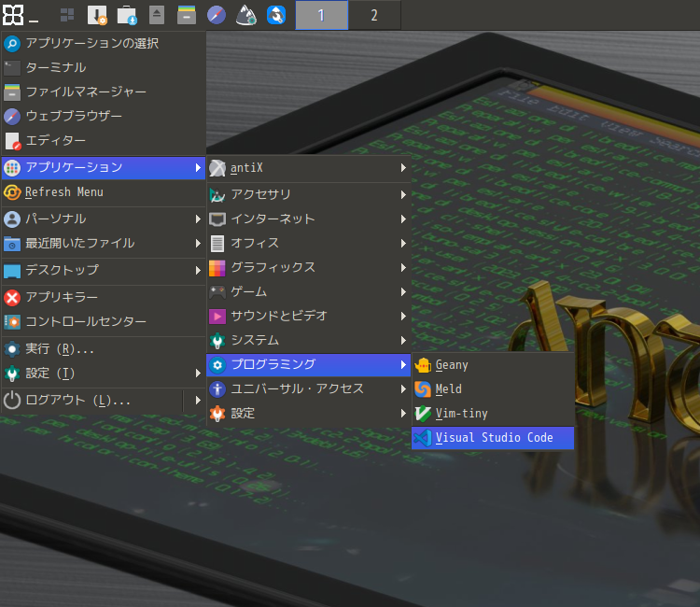
Task: Click the アプリキラー red X icon
Action: click(12, 298)
